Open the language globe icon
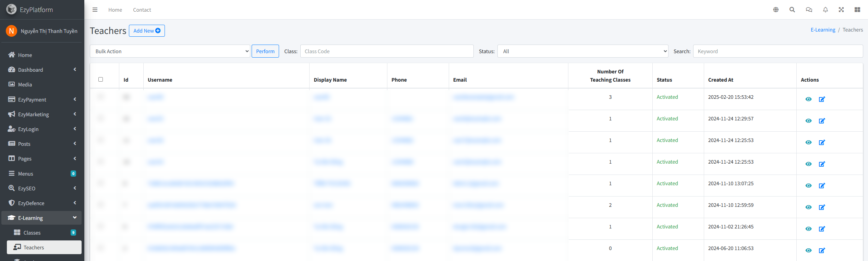Image resolution: width=868 pixels, height=261 pixels. coord(776,10)
